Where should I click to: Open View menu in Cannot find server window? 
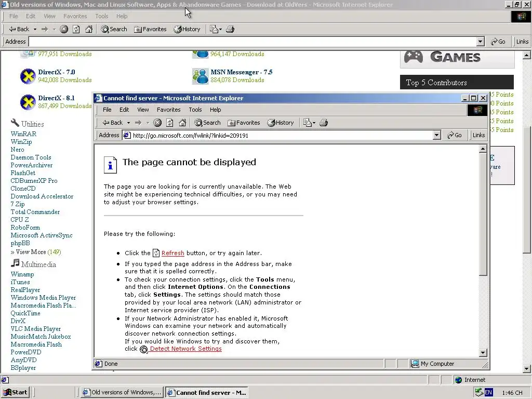[x=143, y=110]
